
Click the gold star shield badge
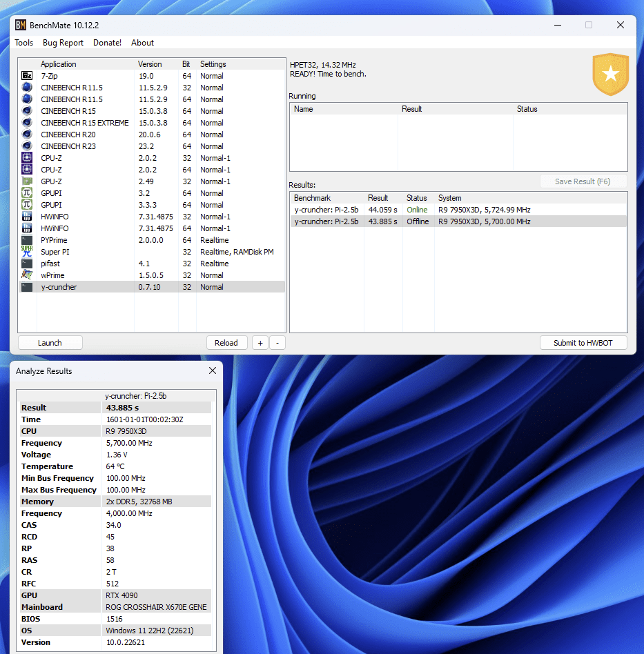pos(611,75)
